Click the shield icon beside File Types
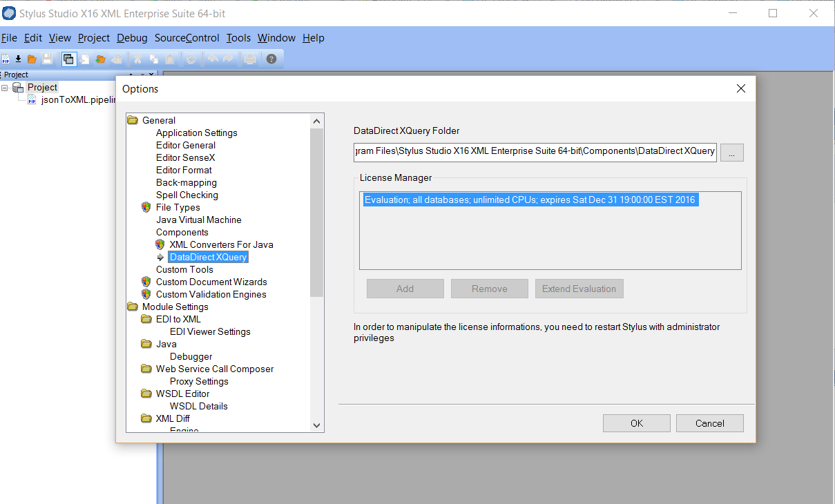 (146, 207)
